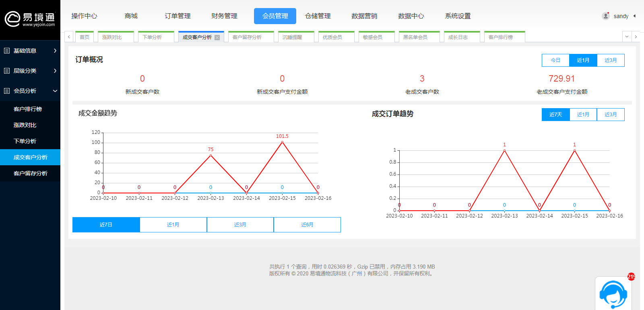Open 涨跌对比 in the sidebar

(30, 125)
